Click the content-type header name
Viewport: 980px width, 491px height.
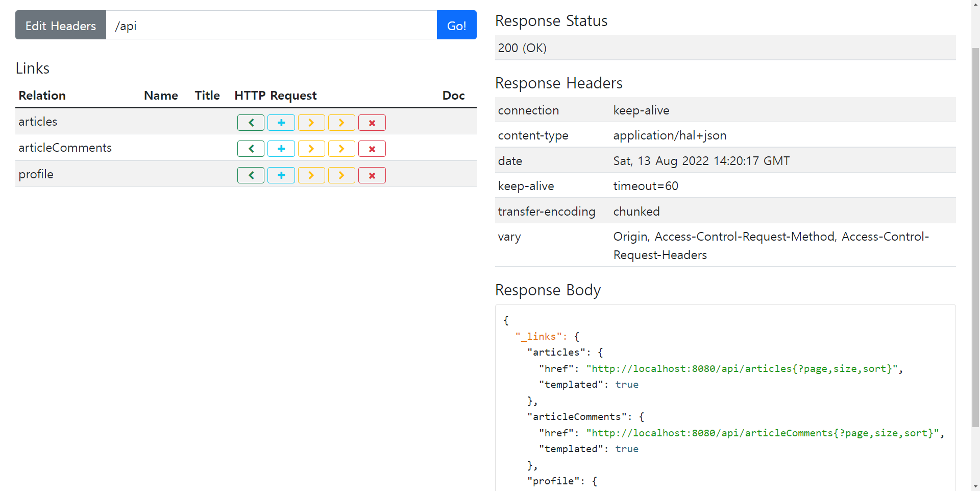coord(533,135)
